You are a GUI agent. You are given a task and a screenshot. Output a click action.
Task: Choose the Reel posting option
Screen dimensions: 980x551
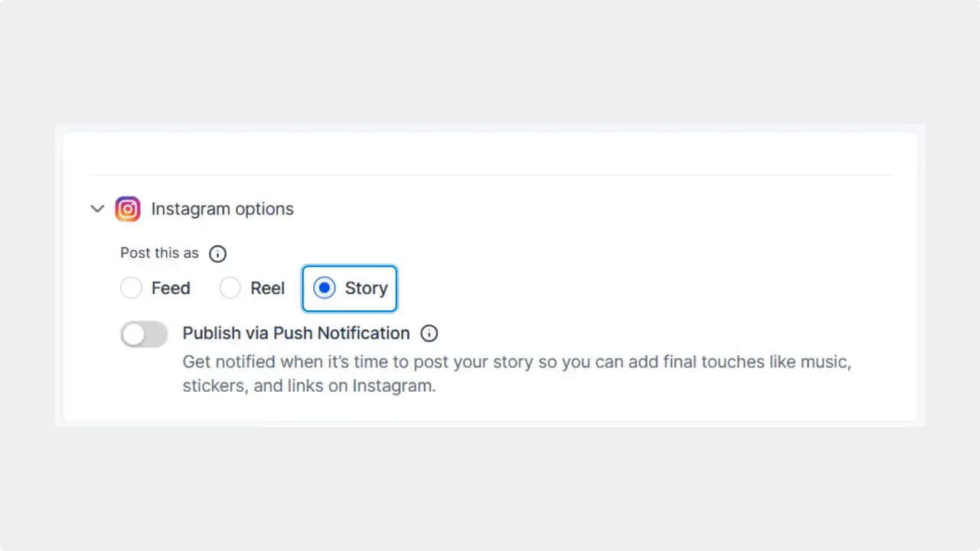coord(230,288)
